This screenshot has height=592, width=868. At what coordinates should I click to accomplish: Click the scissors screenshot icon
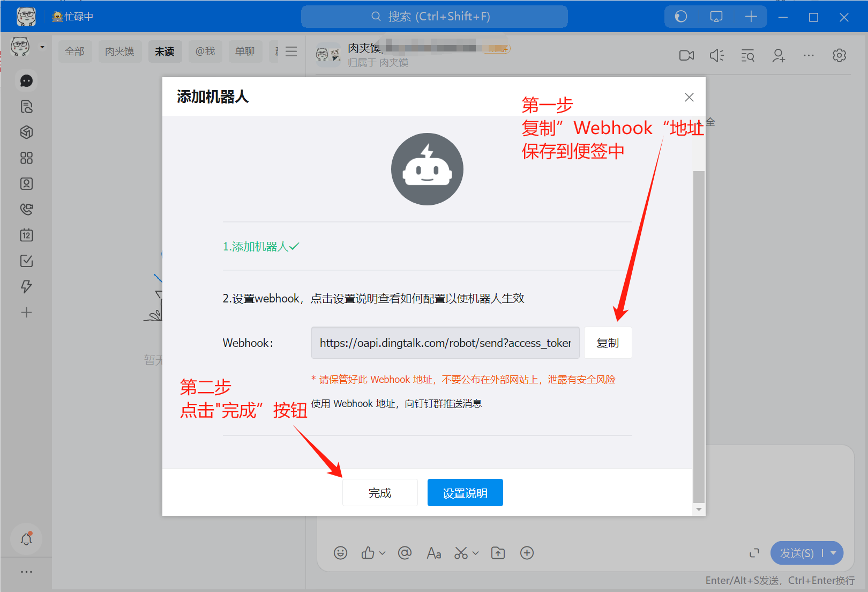coord(461,553)
